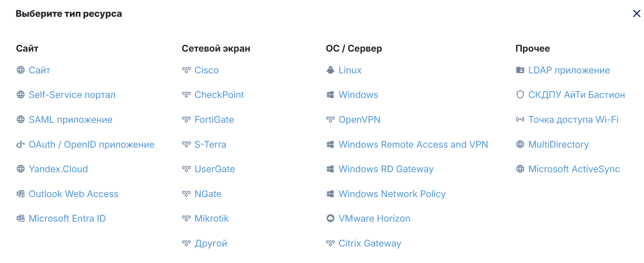
Task: Click the VMware Horizon circle icon
Action: (330, 218)
